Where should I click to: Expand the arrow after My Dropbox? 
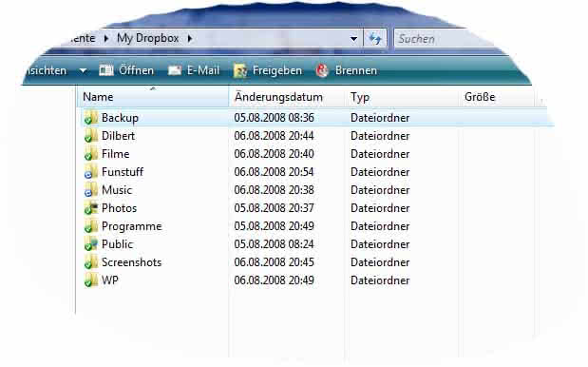pos(189,38)
